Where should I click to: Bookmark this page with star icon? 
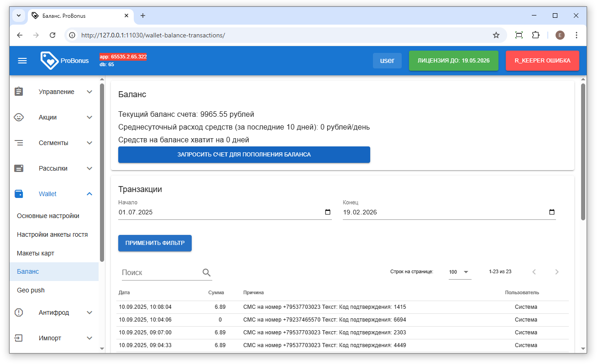[496, 35]
